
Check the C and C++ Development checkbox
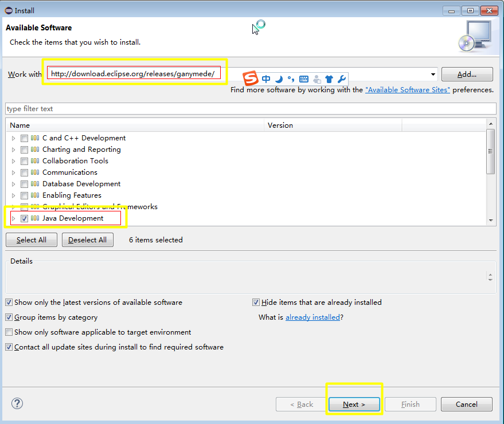pyautogui.click(x=24, y=139)
